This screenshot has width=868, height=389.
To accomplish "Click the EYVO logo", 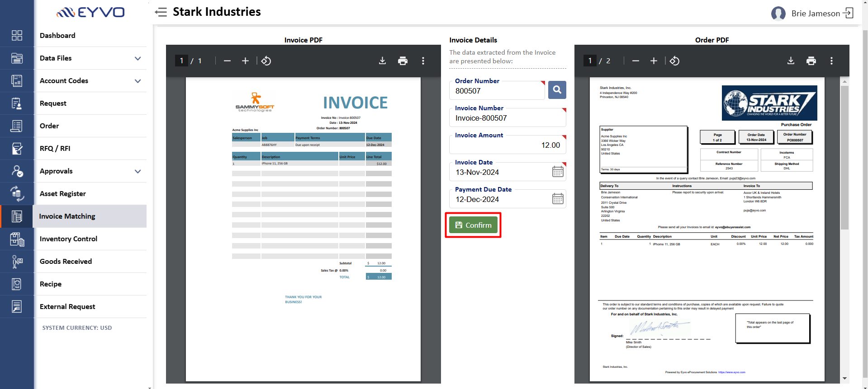I will coord(90,12).
